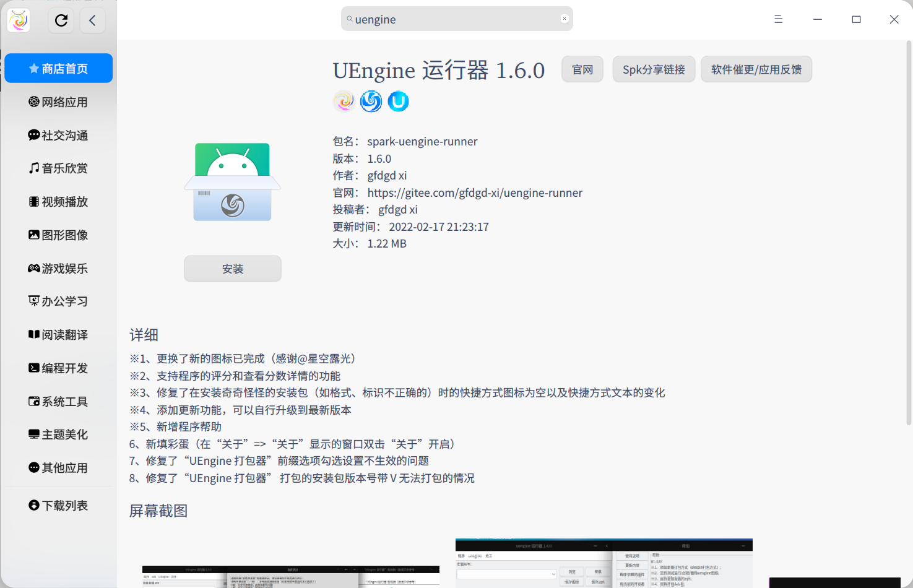Viewport: 913px width, 588px height.
Task: Click the 官网 button
Action: 581,69
